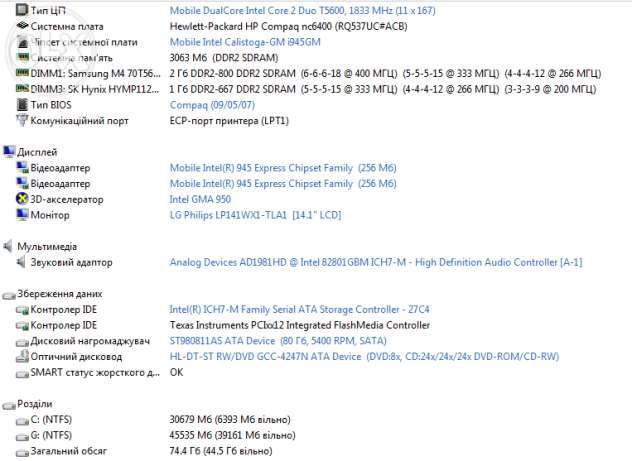Click the optical drive icon beside Оптичний дисковод
This screenshot has width=632, height=461.
(x=22, y=356)
